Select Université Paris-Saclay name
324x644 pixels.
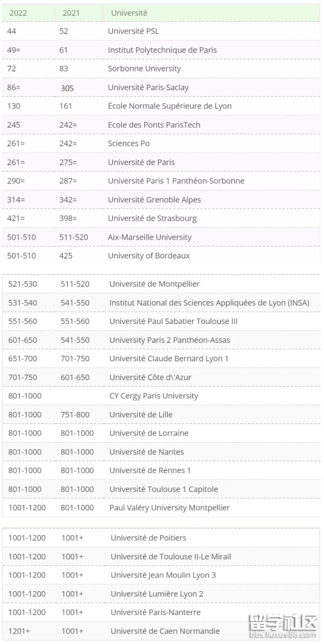point(148,88)
